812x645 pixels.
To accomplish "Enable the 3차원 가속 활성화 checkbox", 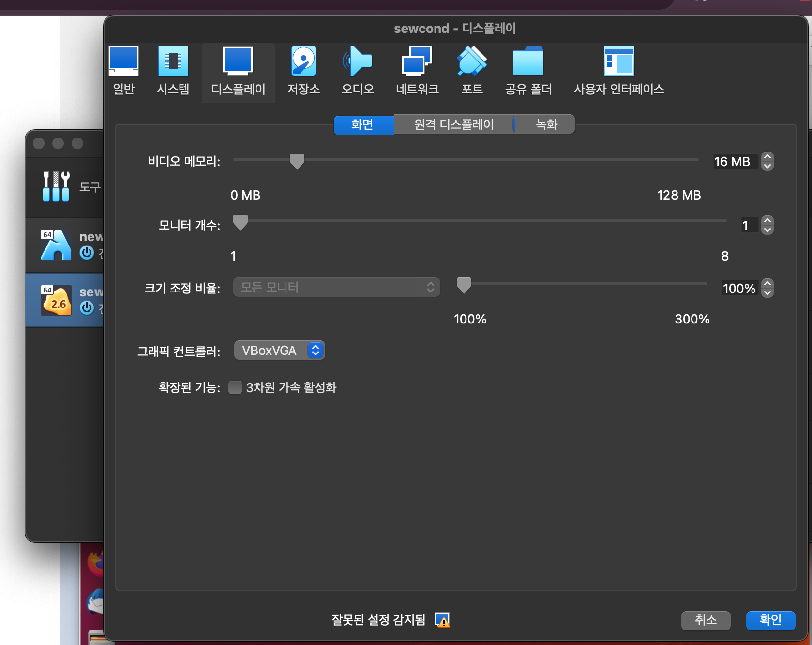I will coord(235,387).
